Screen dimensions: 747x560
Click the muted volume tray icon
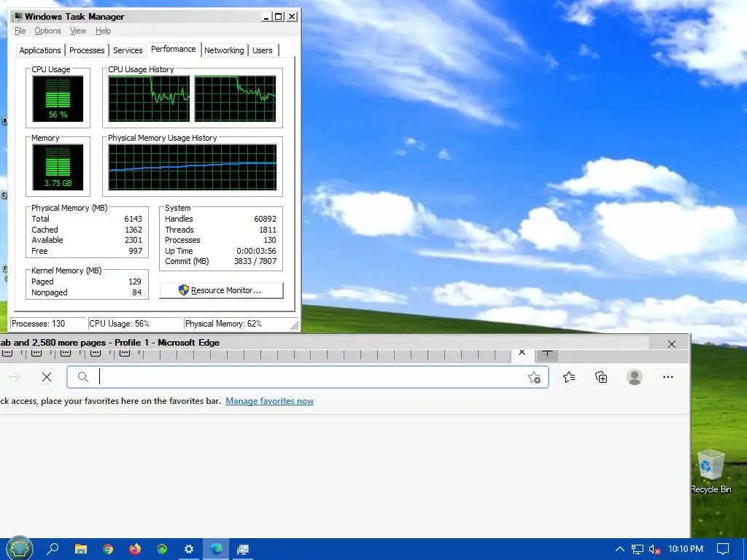[654, 549]
